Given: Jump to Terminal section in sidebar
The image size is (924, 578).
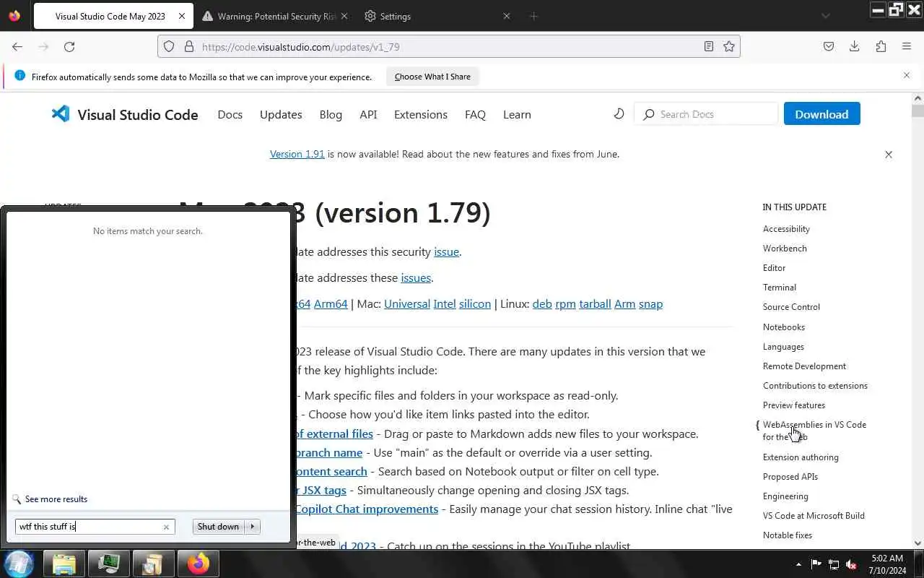Looking at the screenshot, I should point(780,288).
